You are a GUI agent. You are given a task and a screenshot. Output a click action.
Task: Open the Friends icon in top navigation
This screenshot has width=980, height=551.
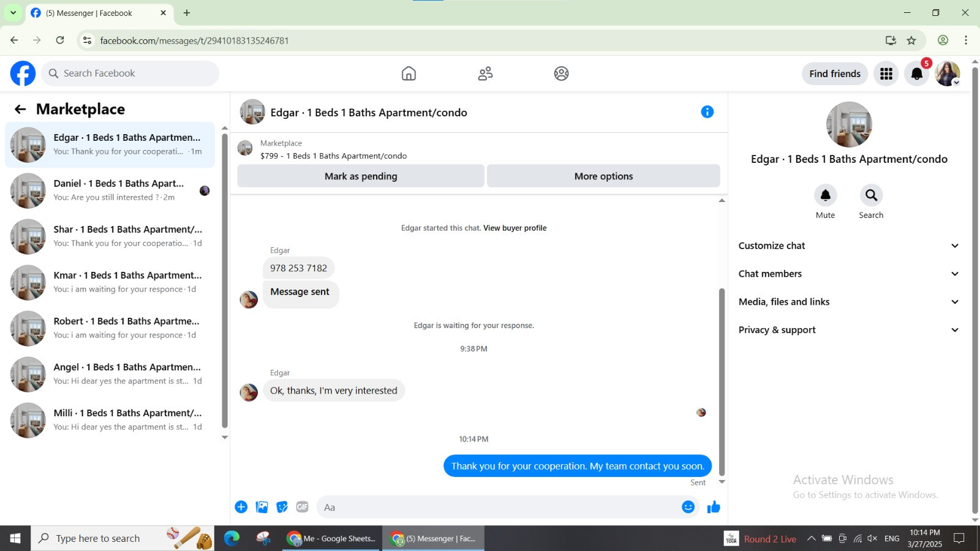click(x=485, y=73)
